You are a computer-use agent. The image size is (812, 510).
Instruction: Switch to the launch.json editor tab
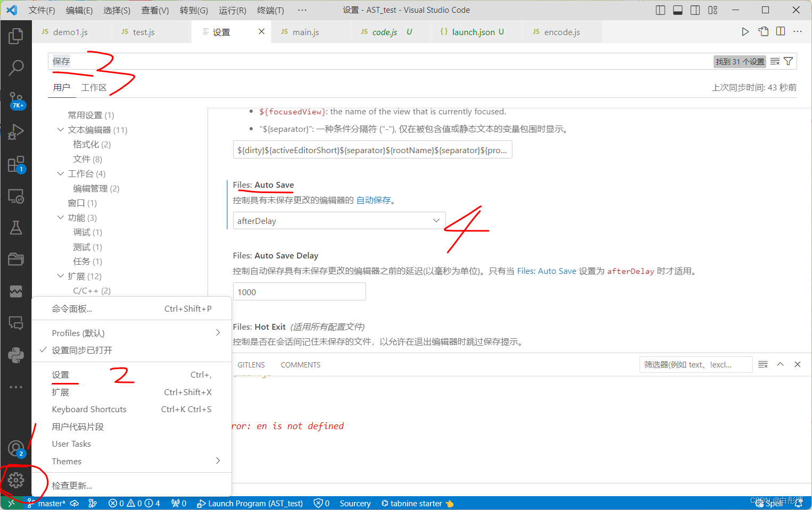point(477,32)
